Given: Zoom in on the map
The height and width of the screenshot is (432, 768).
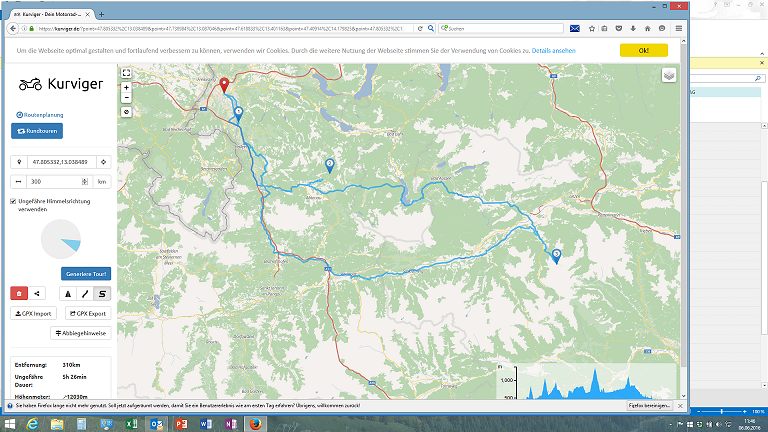Looking at the screenshot, I should pyautogui.click(x=126, y=87).
